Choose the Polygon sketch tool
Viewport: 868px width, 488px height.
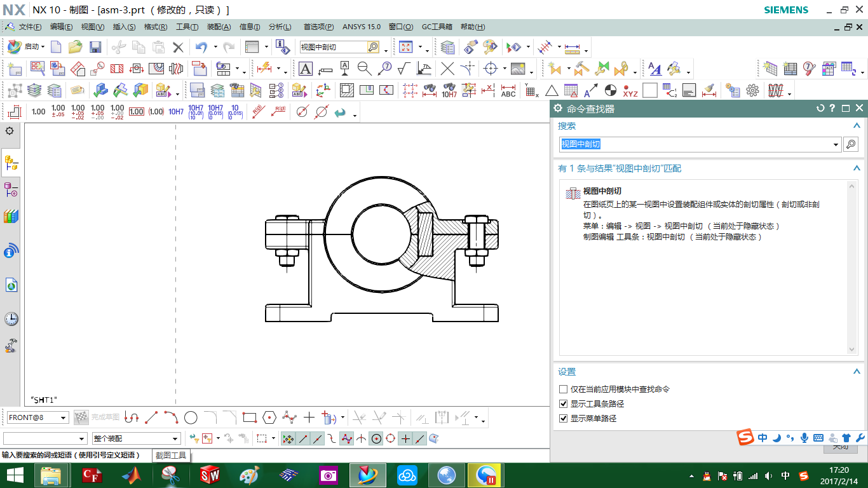(269, 417)
